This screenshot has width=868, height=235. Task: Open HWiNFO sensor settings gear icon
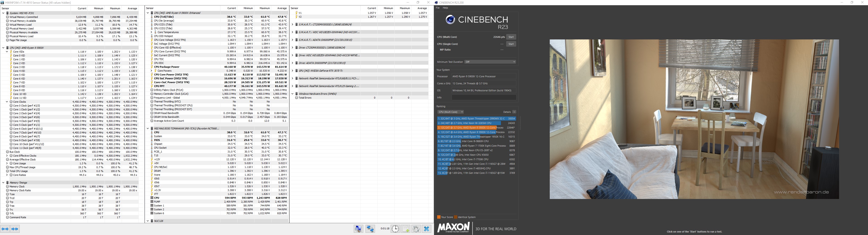[x=416, y=229]
